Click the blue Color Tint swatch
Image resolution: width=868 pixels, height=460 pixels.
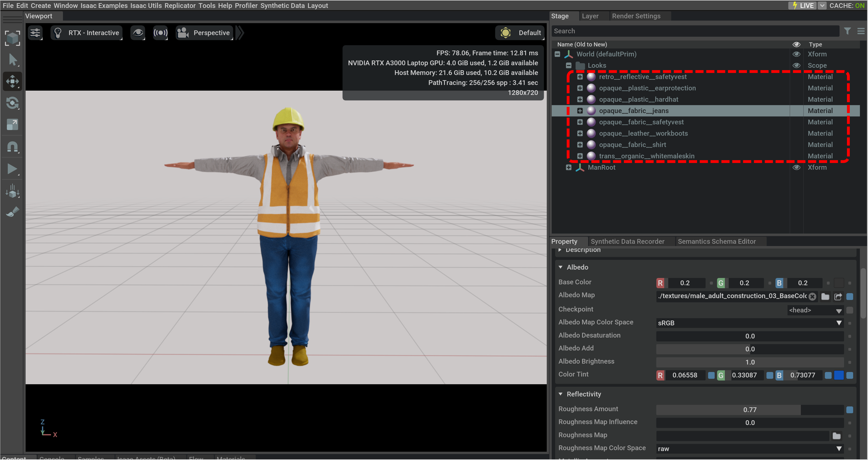(839, 375)
